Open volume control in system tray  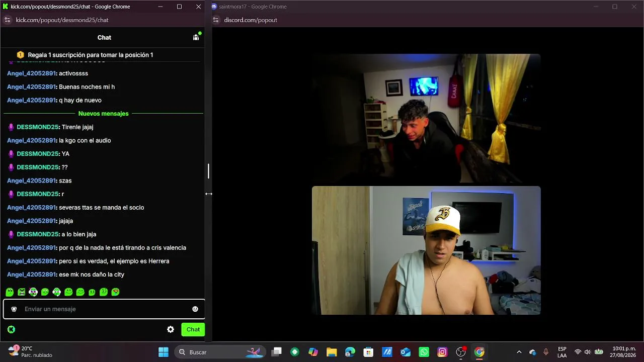tap(588, 352)
